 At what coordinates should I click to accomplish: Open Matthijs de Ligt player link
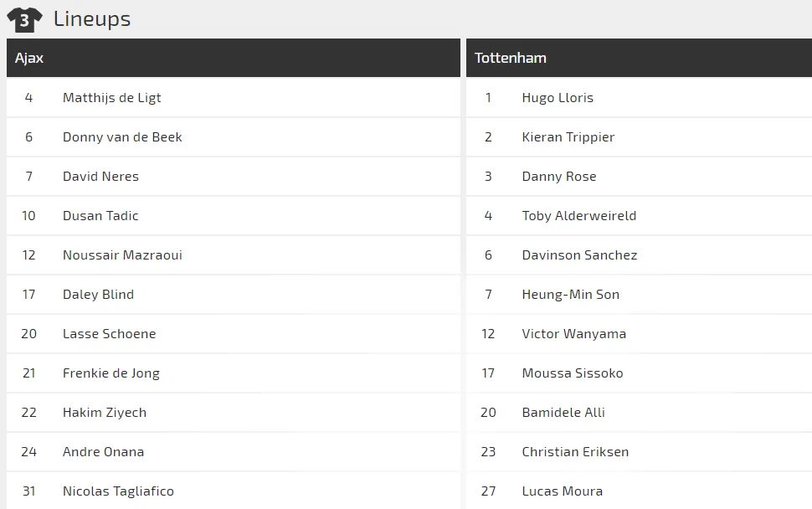(x=111, y=98)
